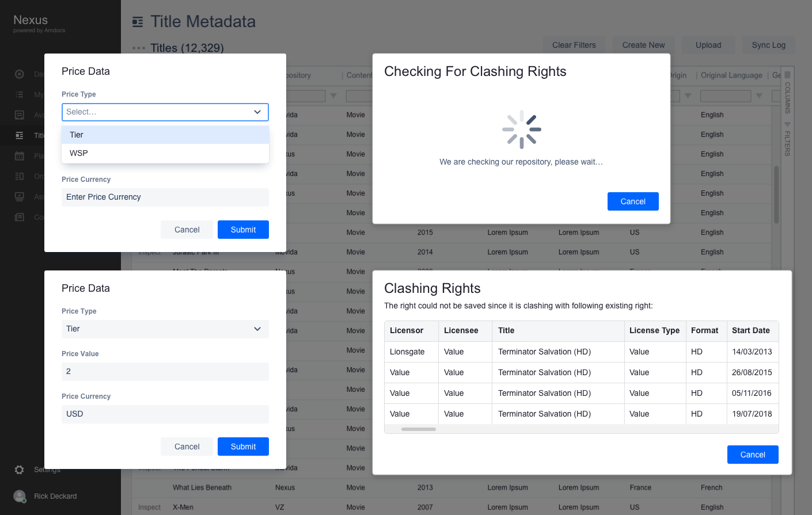Click the Clashing Rights table horizontal scrollbar
812x515 pixels.
click(419, 429)
